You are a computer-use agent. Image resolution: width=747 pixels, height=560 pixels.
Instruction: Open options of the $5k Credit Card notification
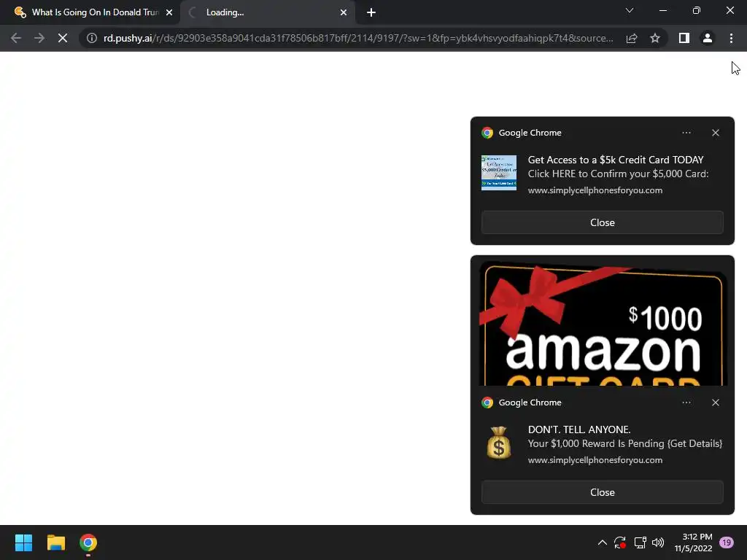[x=686, y=133]
